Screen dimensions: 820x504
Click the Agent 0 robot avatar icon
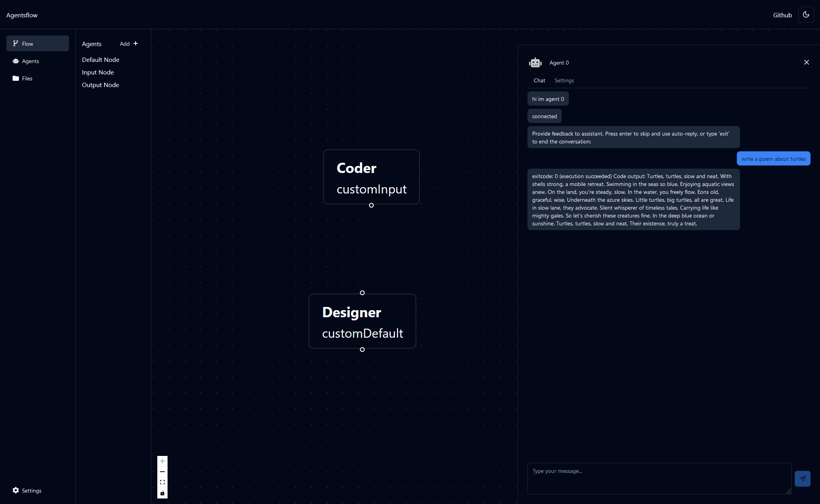point(535,63)
